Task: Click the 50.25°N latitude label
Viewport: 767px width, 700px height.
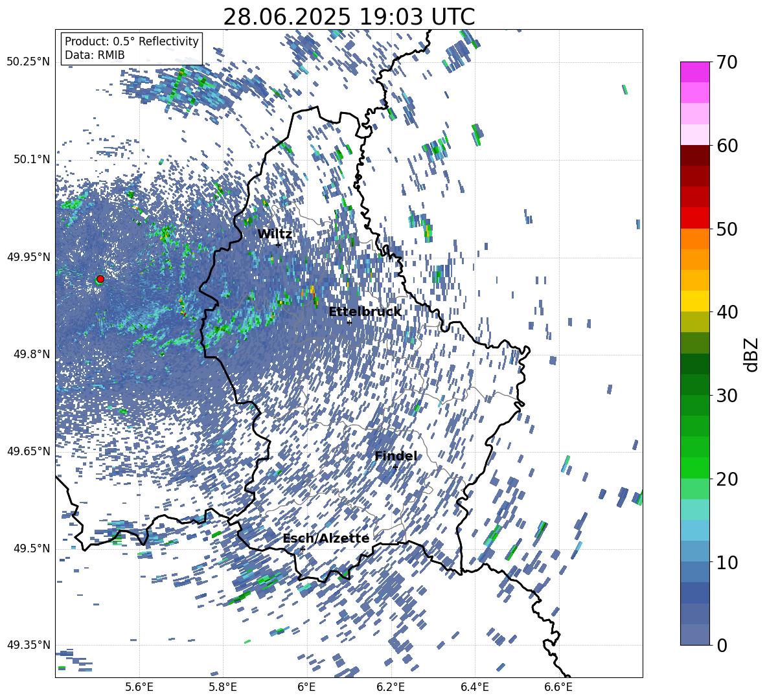Action: [x=29, y=62]
